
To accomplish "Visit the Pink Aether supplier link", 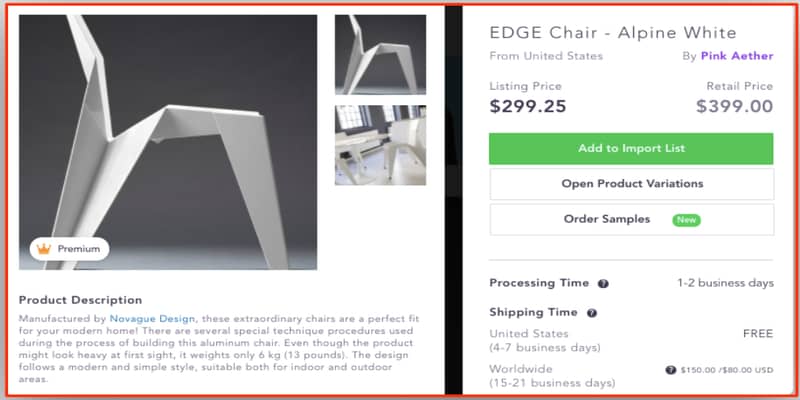I will tap(735, 56).
